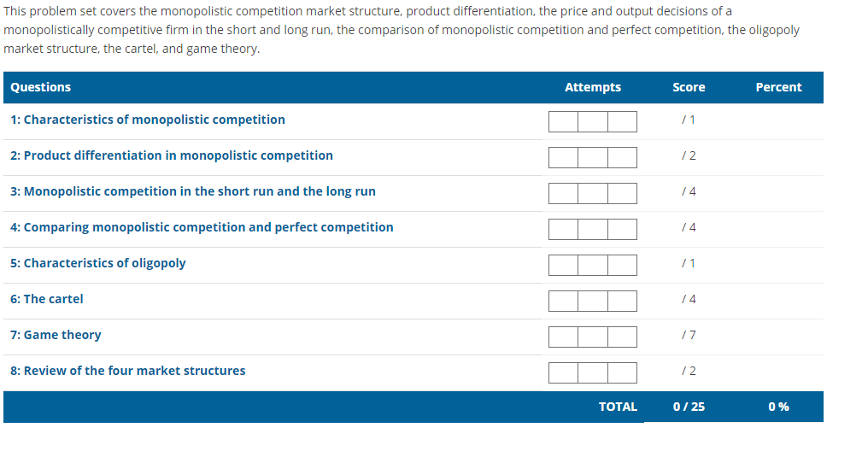The height and width of the screenshot is (457, 868).
Task: Click the Percent column header
Action: click(x=778, y=87)
